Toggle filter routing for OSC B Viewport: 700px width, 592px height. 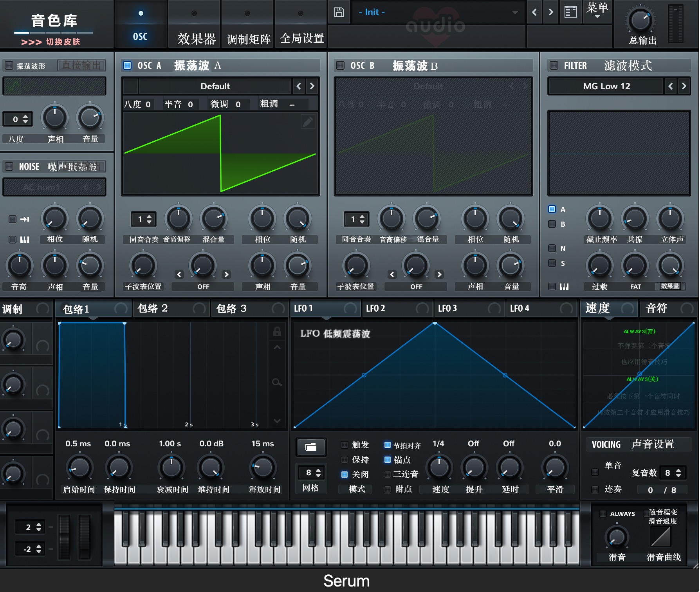click(x=552, y=224)
